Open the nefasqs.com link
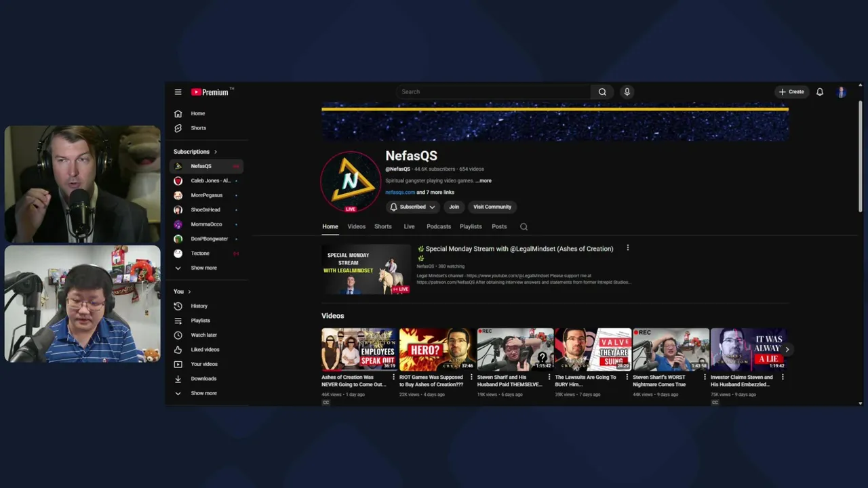 pos(400,192)
